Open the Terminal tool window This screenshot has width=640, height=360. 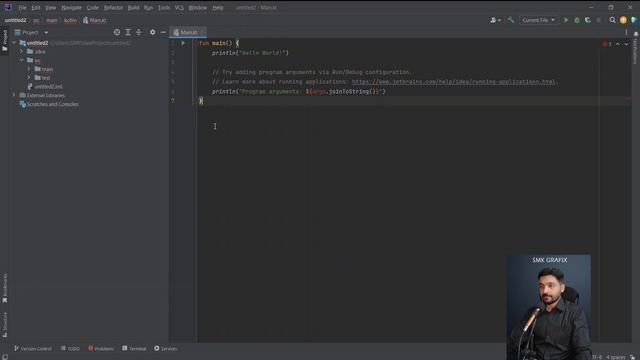pos(134,349)
